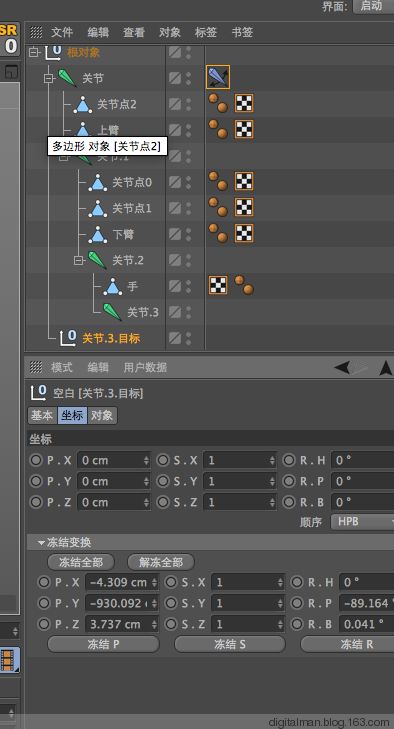The height and width of the screenshot is (729, 394).
Task: Click the object manager grip icon
Action: coord(36,32)
